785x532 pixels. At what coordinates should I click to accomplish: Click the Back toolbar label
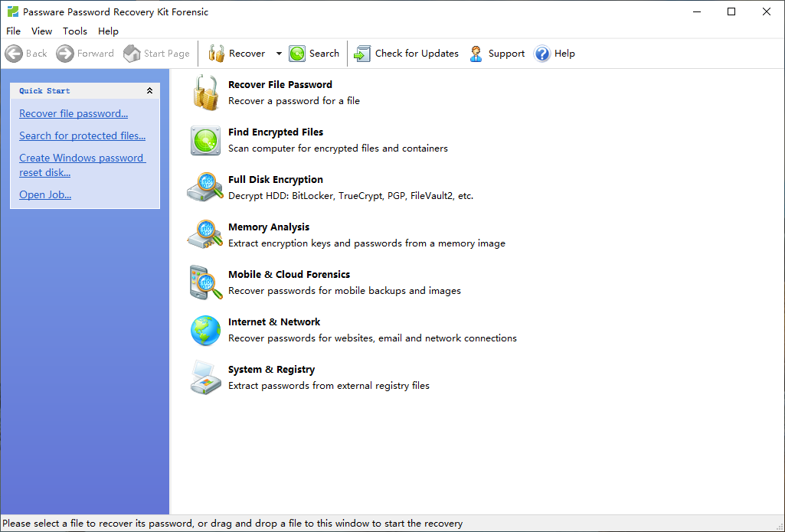tap(37, 54)
